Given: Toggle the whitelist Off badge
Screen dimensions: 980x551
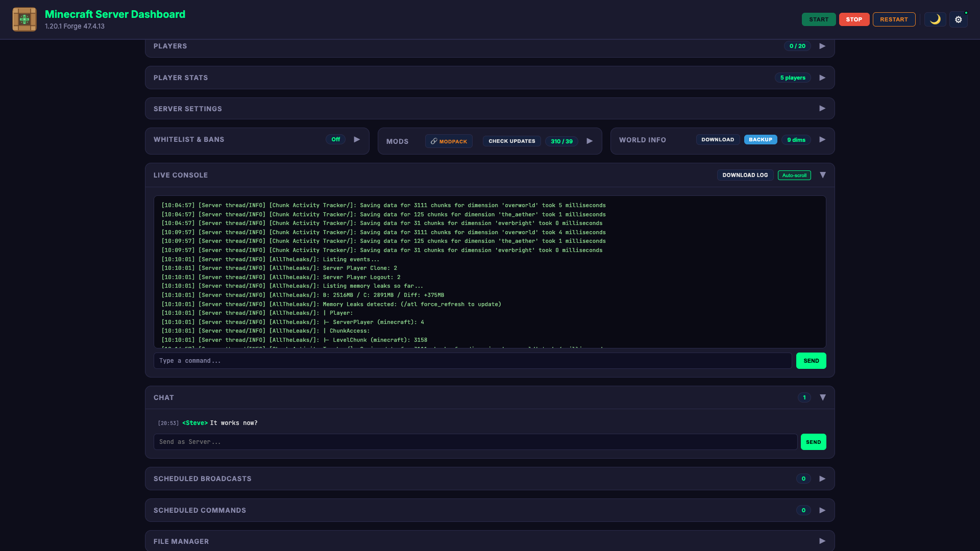Looking at the screenshot, I should pyautogui.click(x=335, y=139).
